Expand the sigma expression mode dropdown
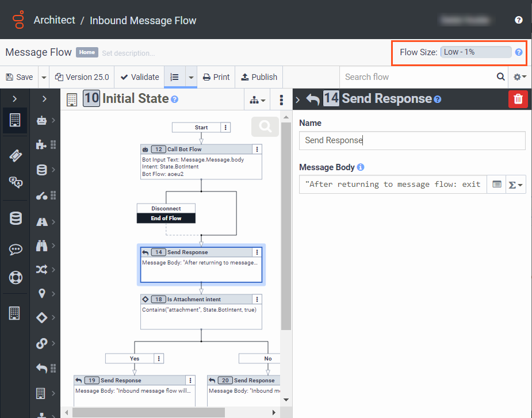 coord(516,185)
